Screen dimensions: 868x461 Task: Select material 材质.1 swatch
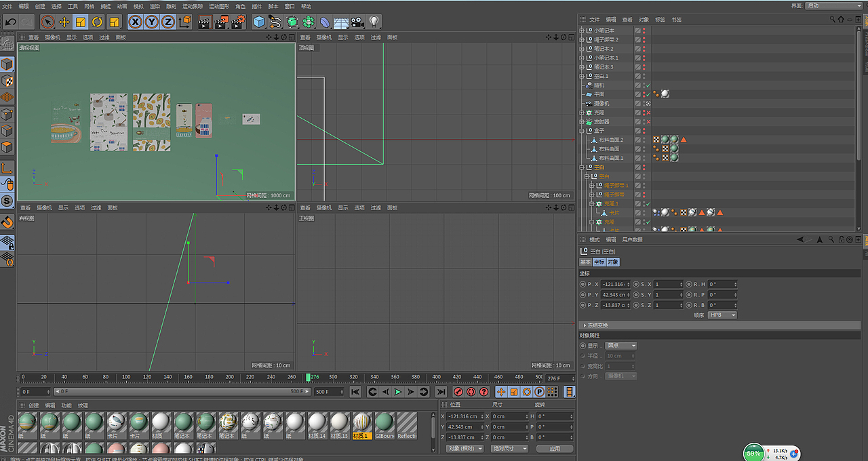point(362,426)
